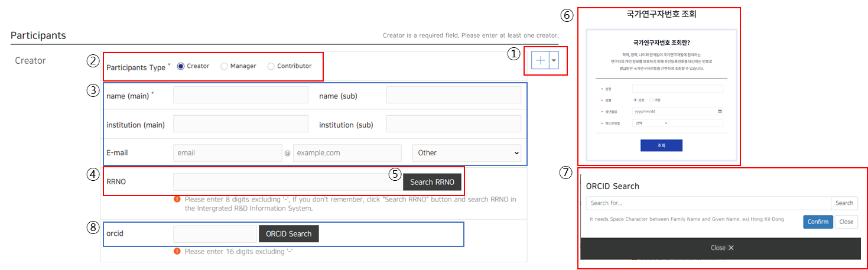868x270 pixels.
Task: Expand the phone prefix 선택 dropdown
Action: (650, 123)
